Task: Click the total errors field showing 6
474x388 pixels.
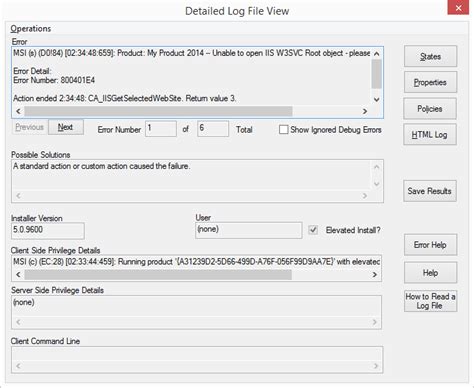Action: 213,129
